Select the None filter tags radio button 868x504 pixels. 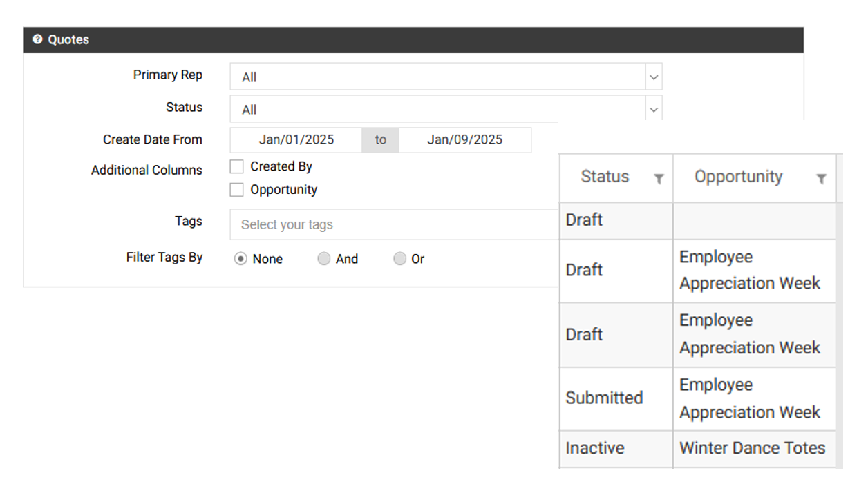click(x=240, y=259)
